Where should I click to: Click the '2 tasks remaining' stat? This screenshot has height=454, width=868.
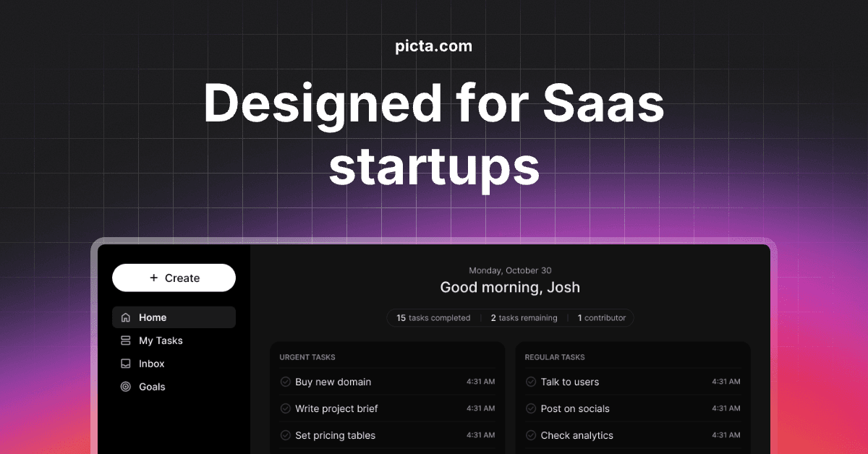524,318
